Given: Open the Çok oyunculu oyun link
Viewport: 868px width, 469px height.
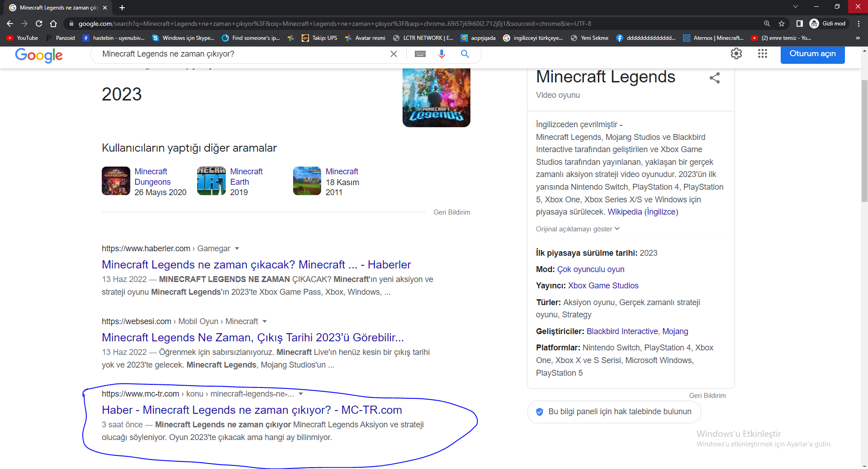Looking at the screenshot, I should point(590,269).
